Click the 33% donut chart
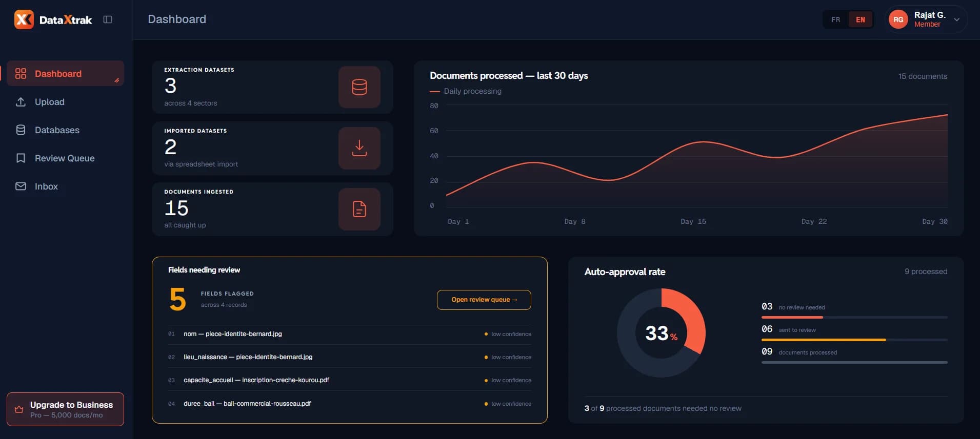This screenshot has width=980, height=439. 661,333
